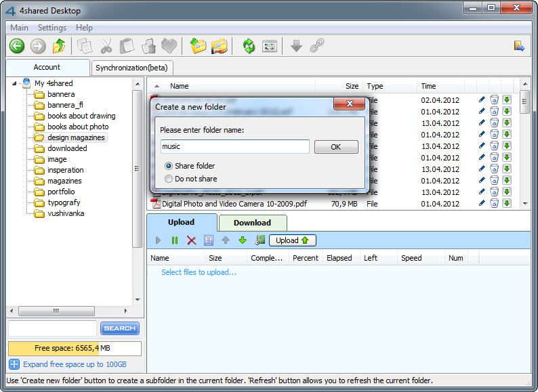Viewport: 538px width, 392px height.
Task: Close the Create a new folder dialog
Action: (x=349, y=104)
